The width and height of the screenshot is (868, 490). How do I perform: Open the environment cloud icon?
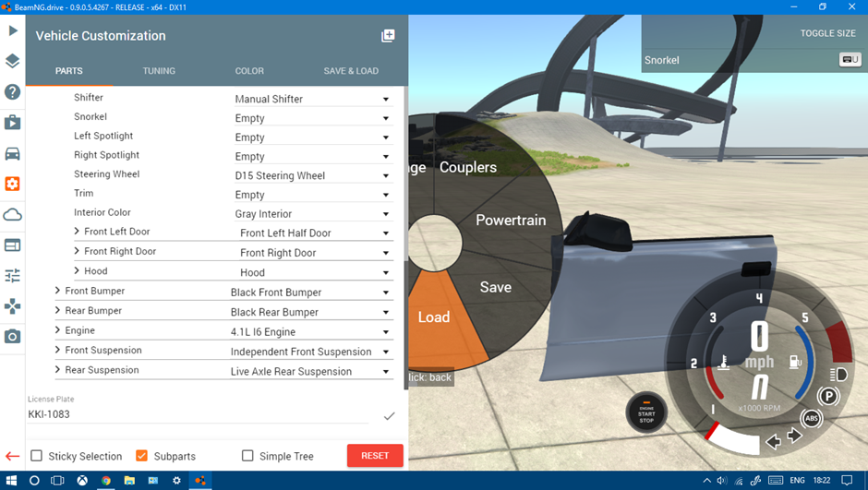click(x=13, y=215)
